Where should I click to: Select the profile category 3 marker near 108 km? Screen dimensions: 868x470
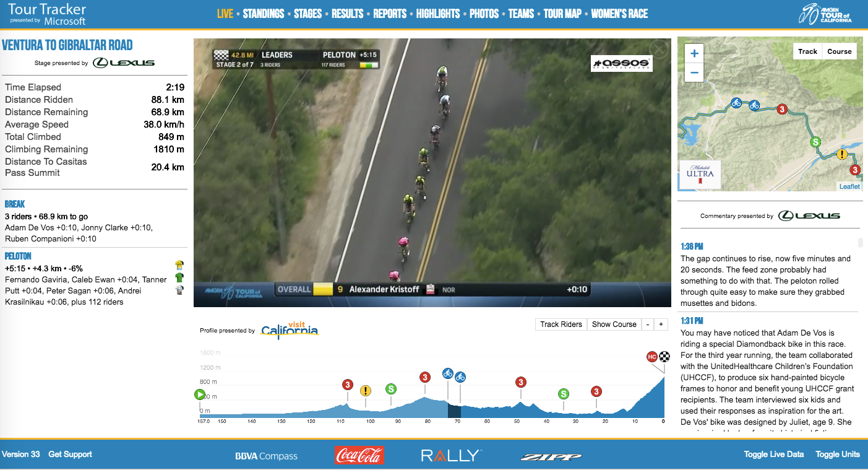348,385
